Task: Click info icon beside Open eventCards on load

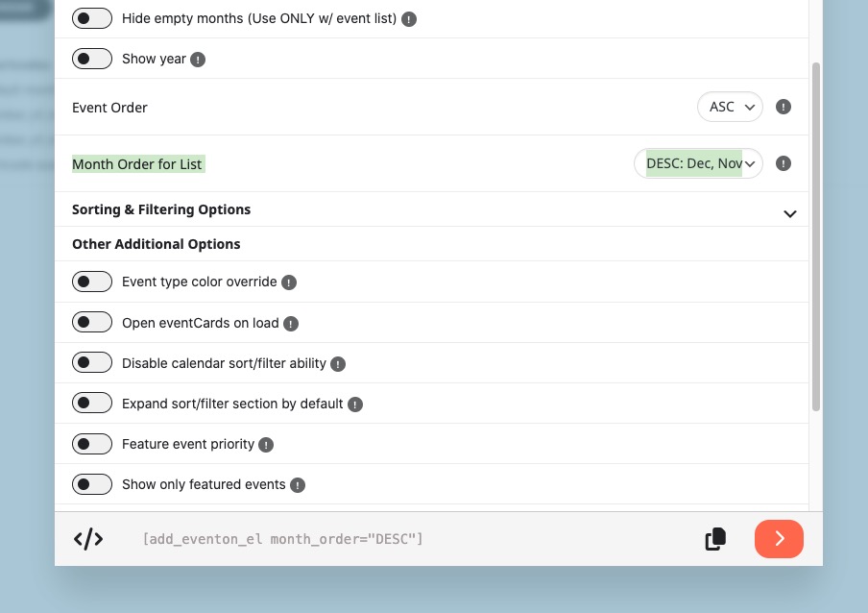Action: pos(291,324)
